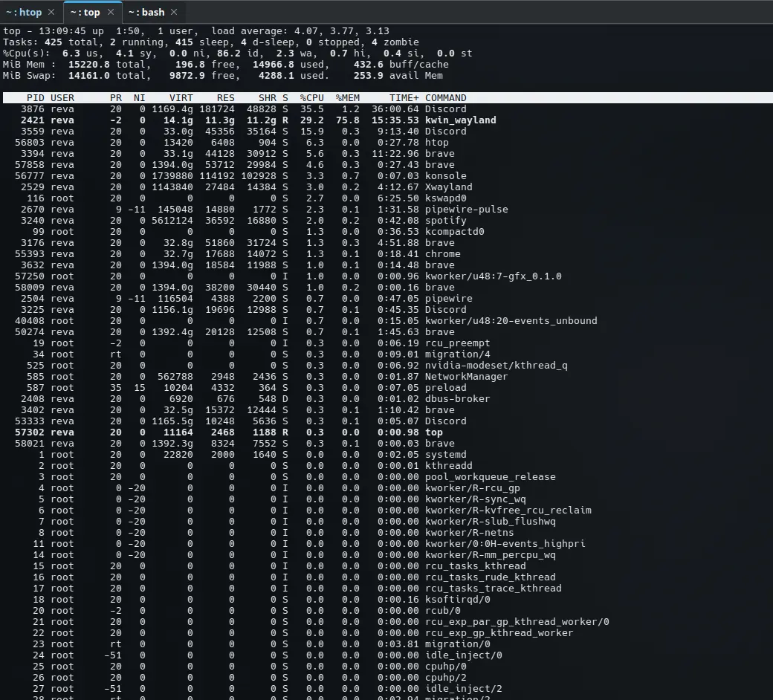Click the htop process command
Image resolution: width=773 pixels, height=700 pixels.
pos(437,143)
